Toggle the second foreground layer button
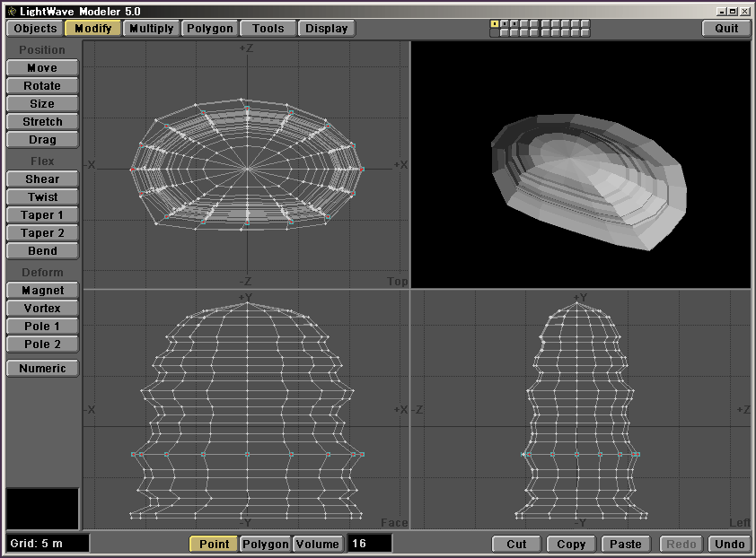Viewport: 756px width, 558px height. pyautogui.click(x=505, y=24)
